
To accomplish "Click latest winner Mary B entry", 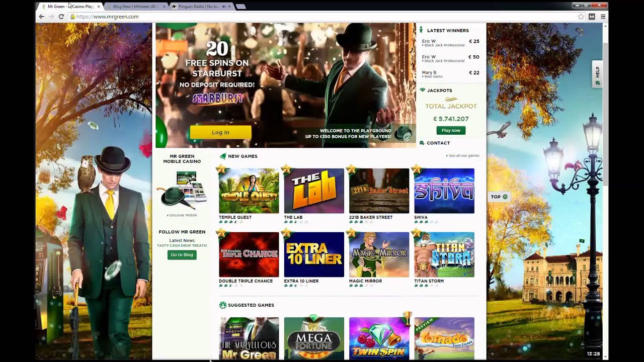I will pos(451,74).
